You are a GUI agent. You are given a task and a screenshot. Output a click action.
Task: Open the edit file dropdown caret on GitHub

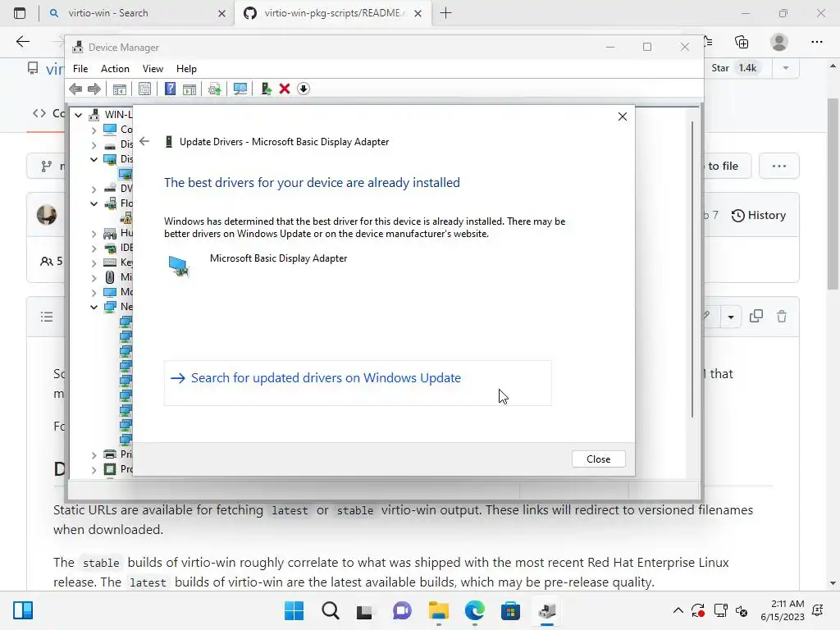(731, 317)
